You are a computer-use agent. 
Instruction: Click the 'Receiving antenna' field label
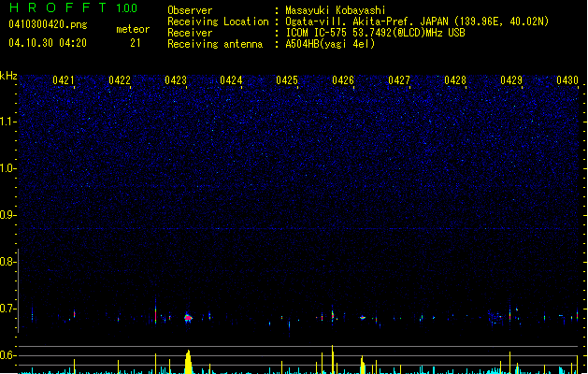[x=215, y=44]
